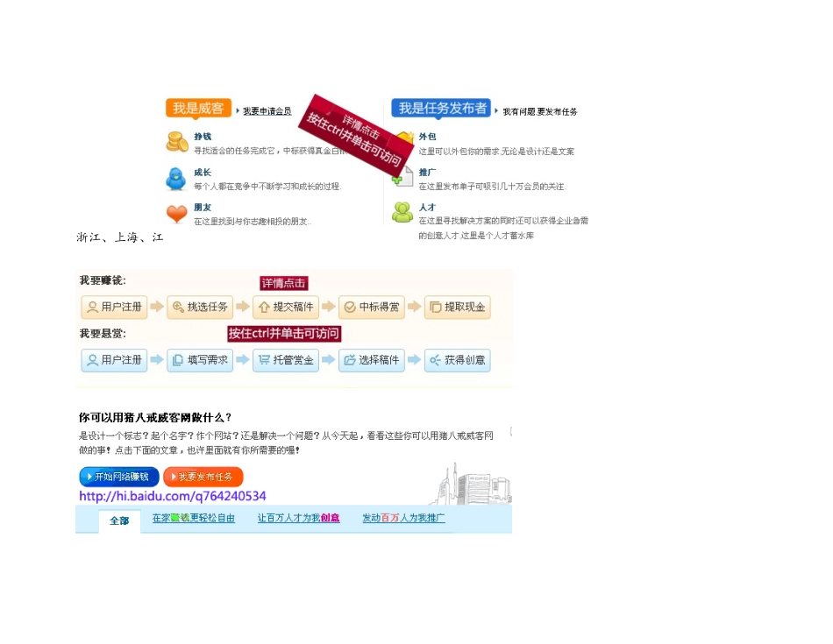Select the 人才 heading
The height and width of the screenshot is (644, 833).
[427, 207]
